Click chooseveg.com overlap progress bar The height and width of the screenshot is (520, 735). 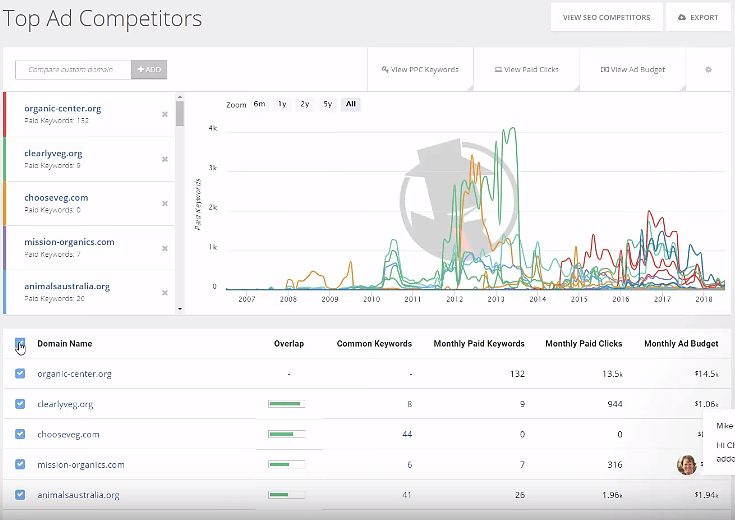click(286, 434)
